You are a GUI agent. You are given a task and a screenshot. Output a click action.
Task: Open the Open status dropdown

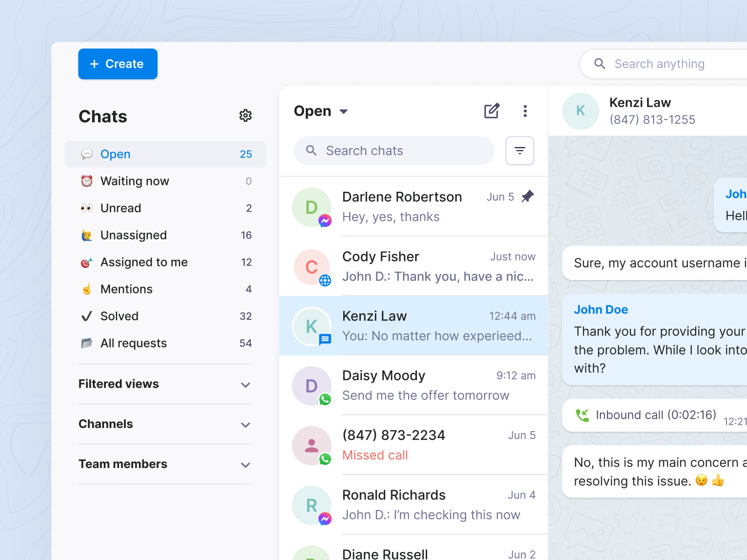tap(321, 111)
